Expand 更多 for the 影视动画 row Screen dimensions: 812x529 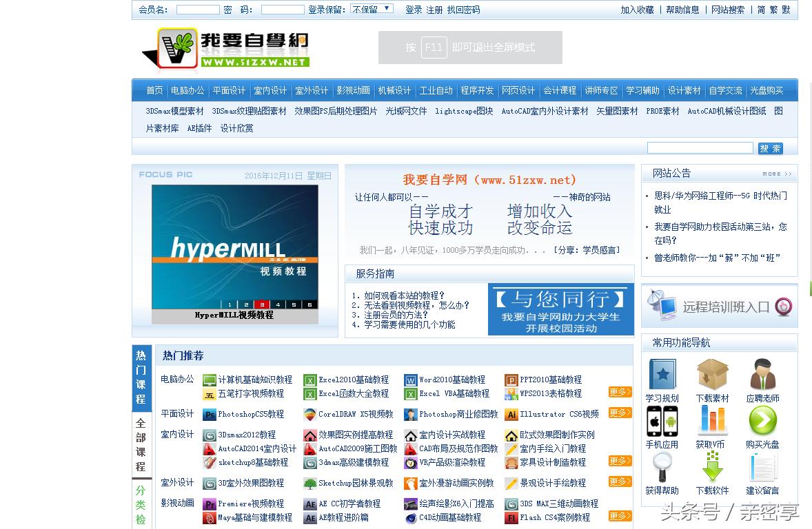pos(620,516)
